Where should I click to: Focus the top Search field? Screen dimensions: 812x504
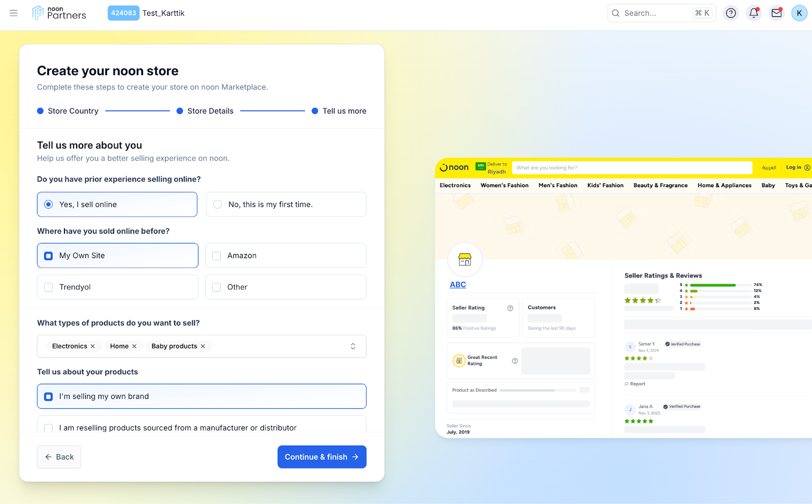(655, 13)
